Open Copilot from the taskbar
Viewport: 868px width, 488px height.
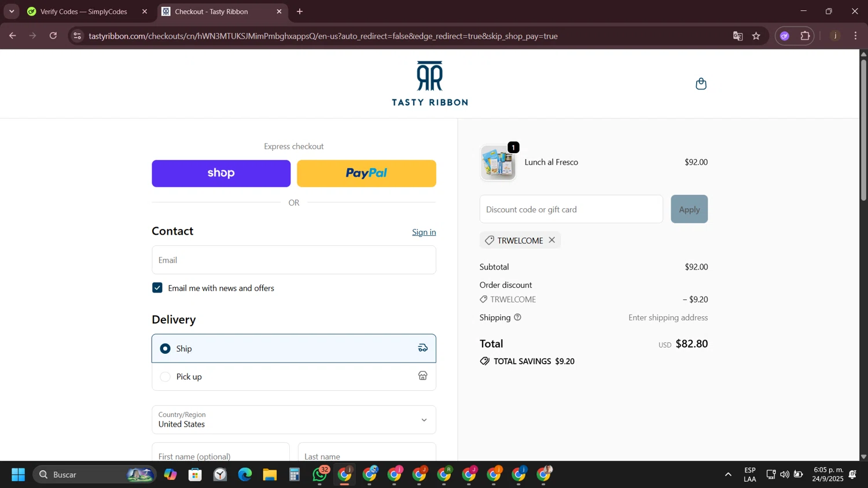point(170,475)
